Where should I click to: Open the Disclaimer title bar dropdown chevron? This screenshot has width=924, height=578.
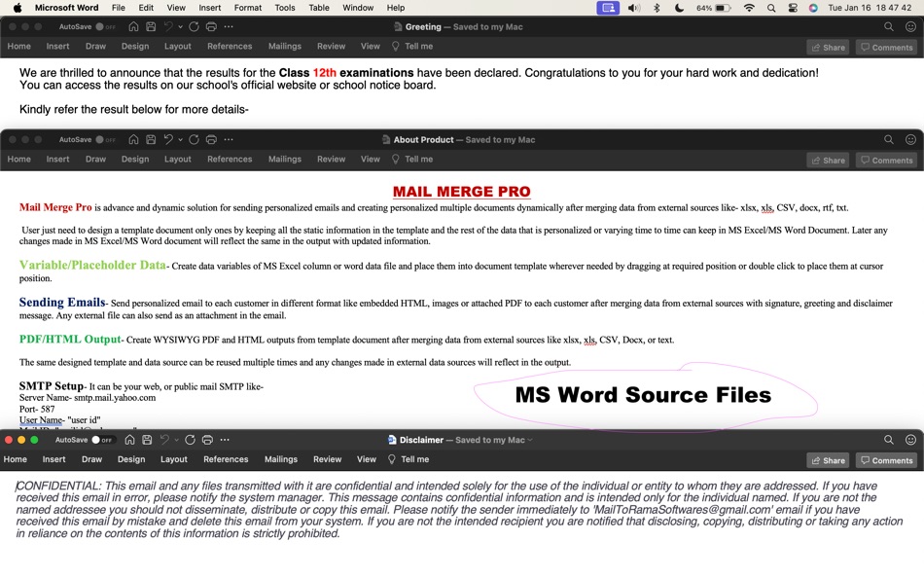tap(529, 439)
